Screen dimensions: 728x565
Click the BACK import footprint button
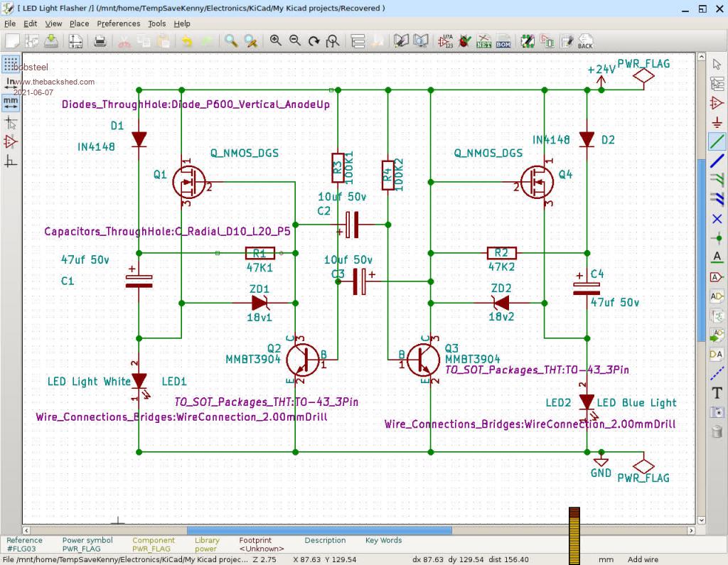[x=584, y=41]
